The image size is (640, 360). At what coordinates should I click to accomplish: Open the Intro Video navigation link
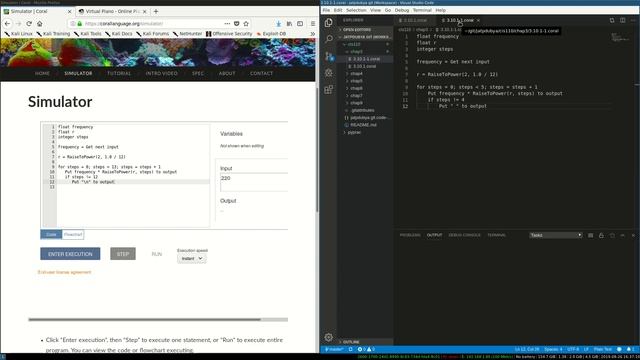click(161, 73)
